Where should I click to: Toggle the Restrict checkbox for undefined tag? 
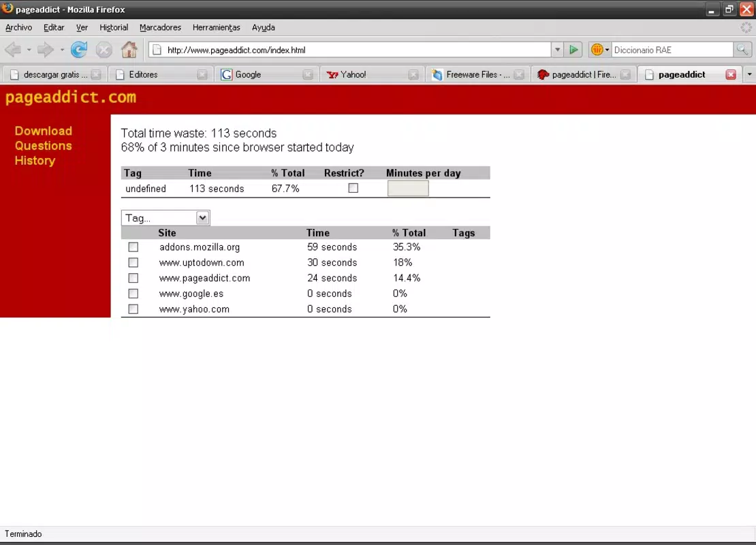pos(353,188)
